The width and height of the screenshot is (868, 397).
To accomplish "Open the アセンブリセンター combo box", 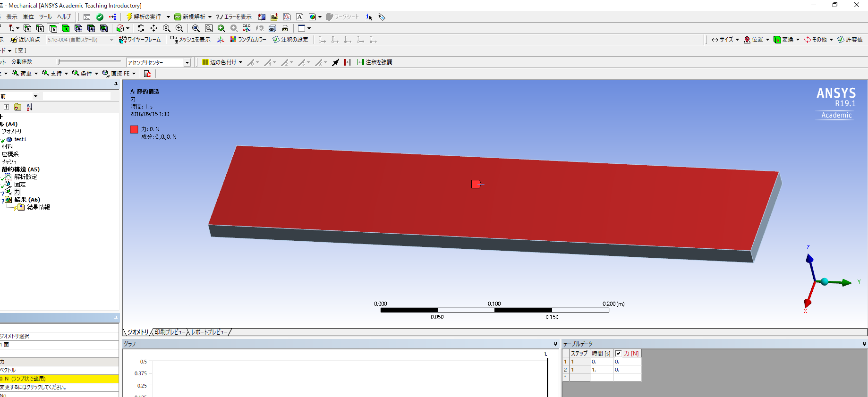I will (159, 62).
